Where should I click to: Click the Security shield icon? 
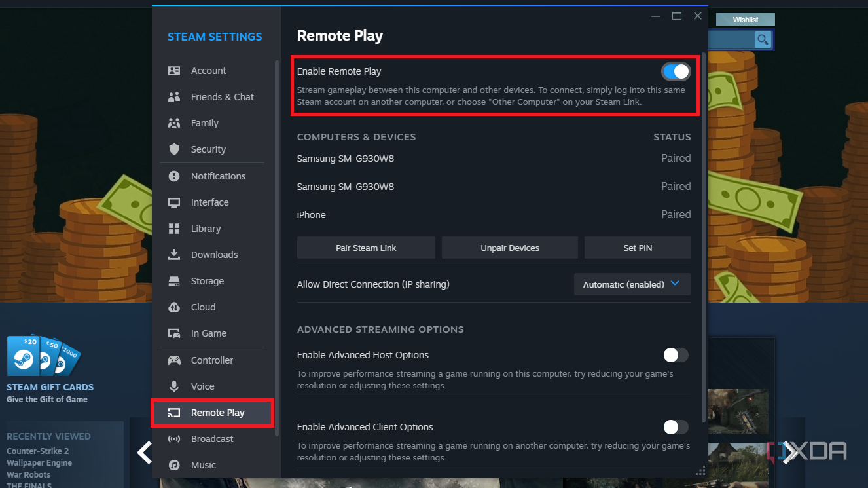[174, 149]
